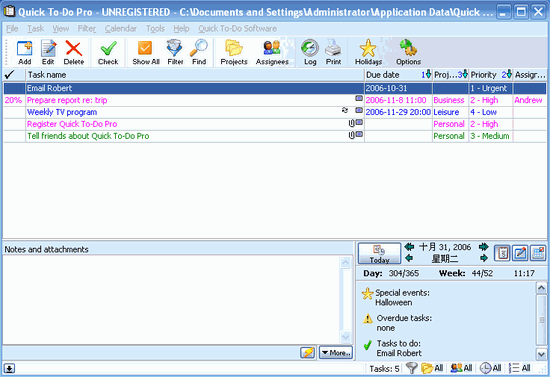Click the lightning note button under the notes pane
Viewport: 550px width, 377px height.
(x=308, y=352)
